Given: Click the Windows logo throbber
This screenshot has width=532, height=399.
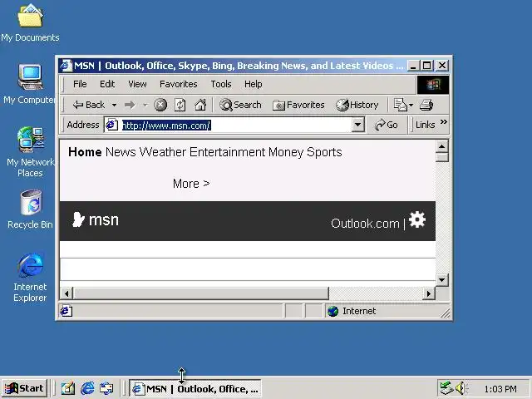Looking at the screenshot, I should coord(433,84).
